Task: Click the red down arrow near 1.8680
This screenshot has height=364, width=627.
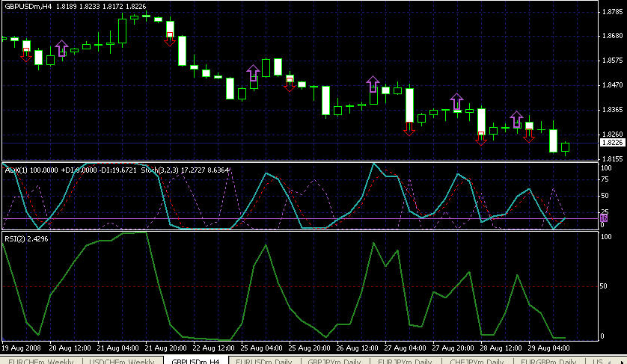Action: click(x=170, y=39)
